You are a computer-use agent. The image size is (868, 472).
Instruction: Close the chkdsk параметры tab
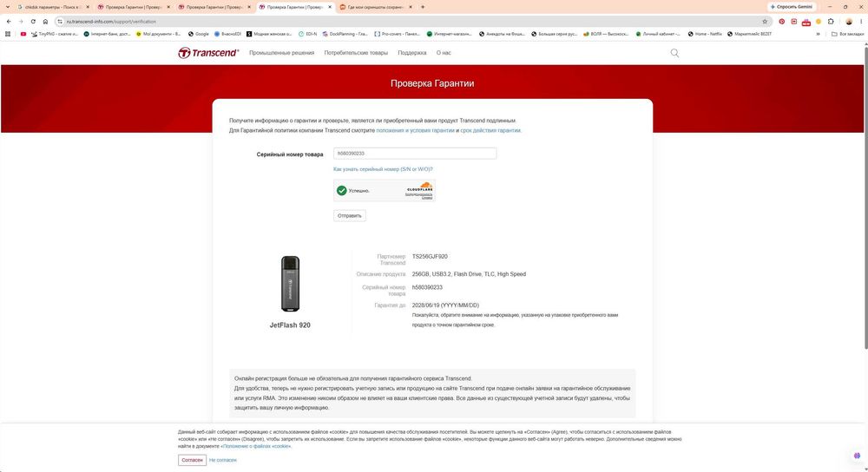pos(88,7)
